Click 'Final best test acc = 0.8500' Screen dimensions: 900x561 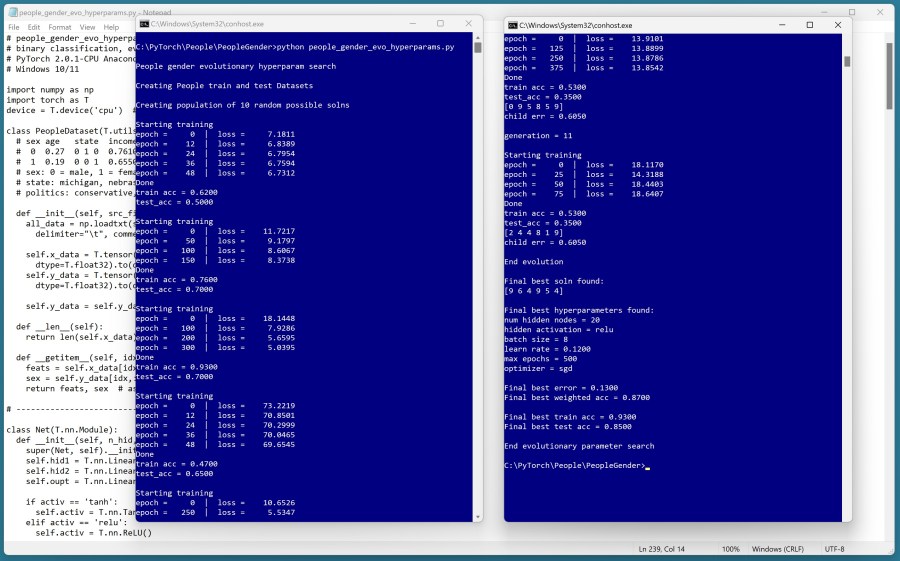(568, 427)
